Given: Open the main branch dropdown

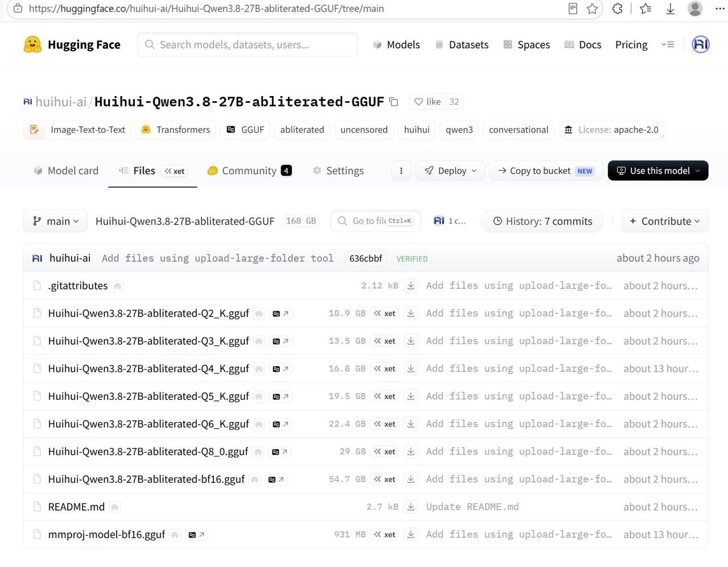Looking at the screenshot, I should point(55,221).
